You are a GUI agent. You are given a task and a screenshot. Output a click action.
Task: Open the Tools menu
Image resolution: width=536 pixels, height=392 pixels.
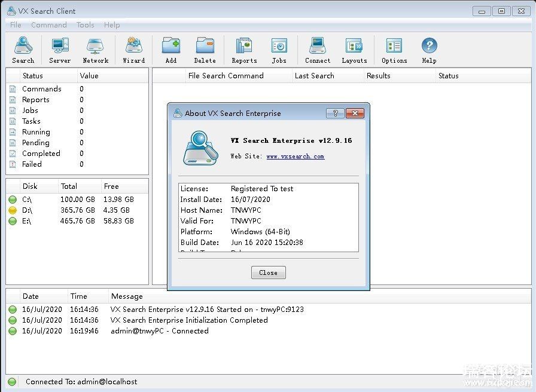tap(85, 25)
